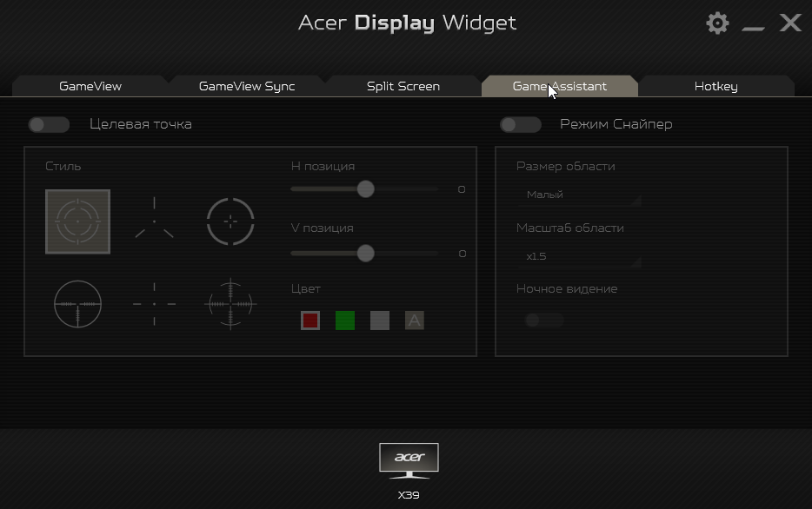
Task: Enable the Режим Снайпер switch
Action: [521, 125]
